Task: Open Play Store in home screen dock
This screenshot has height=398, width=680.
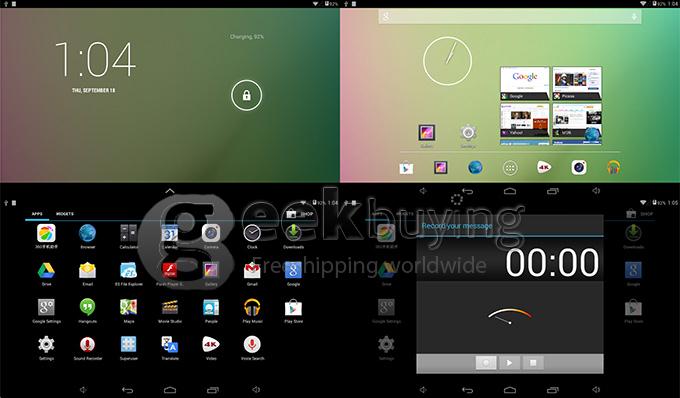Action: pos(406,167)
